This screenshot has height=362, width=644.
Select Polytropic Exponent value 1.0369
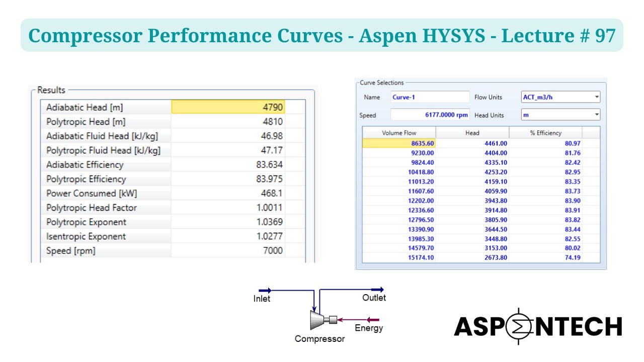tap(228, 222)
